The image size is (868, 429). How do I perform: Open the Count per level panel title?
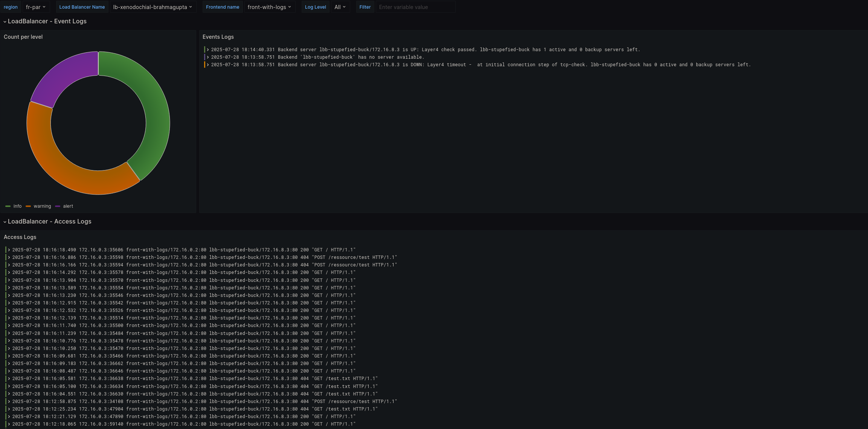click(23, 37)
